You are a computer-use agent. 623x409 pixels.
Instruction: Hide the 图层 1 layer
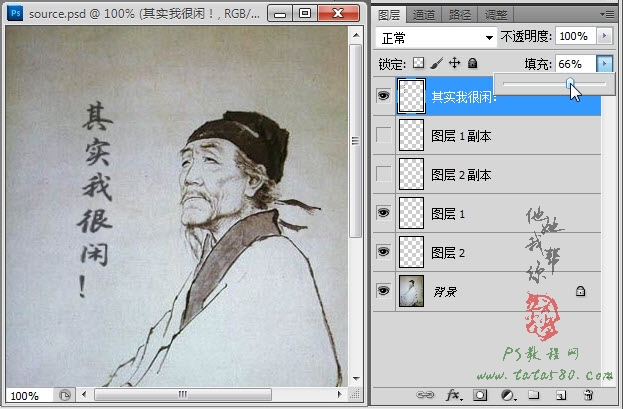coord(383,213)
